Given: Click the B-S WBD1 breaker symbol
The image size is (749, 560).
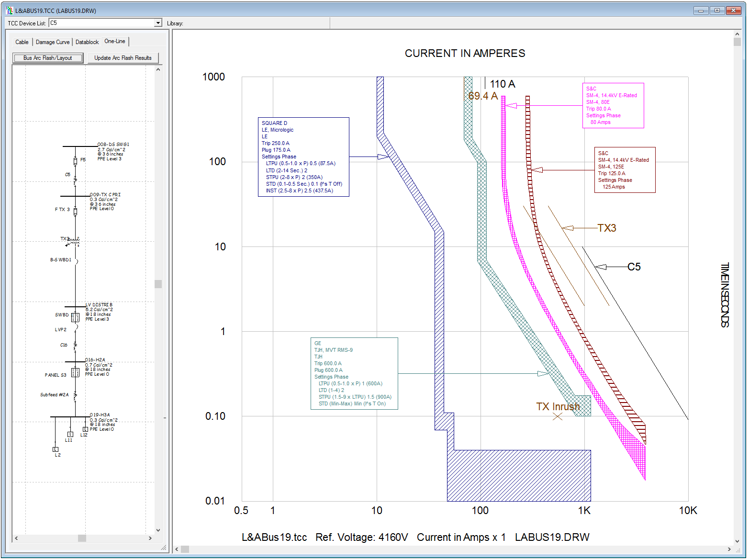Looking at the screenshot, I should click(76, 261).
